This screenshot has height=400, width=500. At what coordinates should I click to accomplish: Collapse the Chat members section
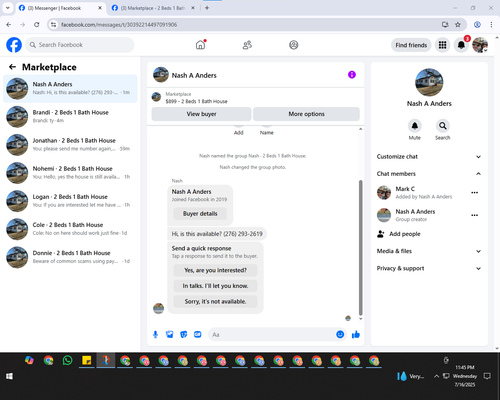(429, 174)
